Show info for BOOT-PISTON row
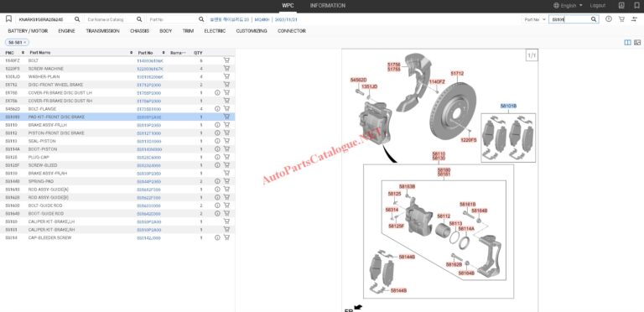Image resolution: width=644 pixels, height=312 pixels. [217, 149]
